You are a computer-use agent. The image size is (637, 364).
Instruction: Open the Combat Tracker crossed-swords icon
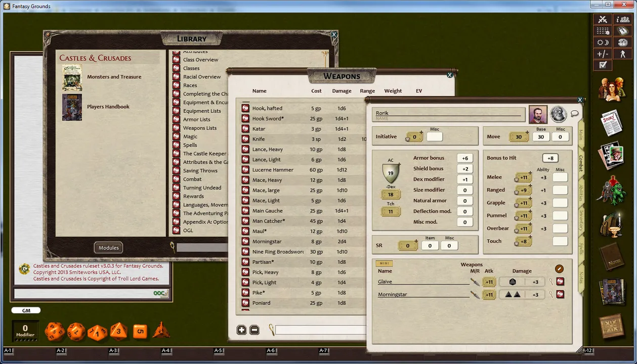click(x=603, y=20)
